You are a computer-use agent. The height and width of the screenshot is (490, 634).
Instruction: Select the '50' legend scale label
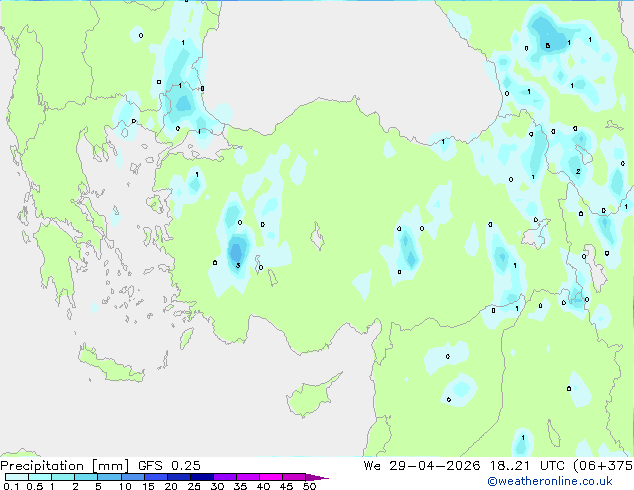309,486
